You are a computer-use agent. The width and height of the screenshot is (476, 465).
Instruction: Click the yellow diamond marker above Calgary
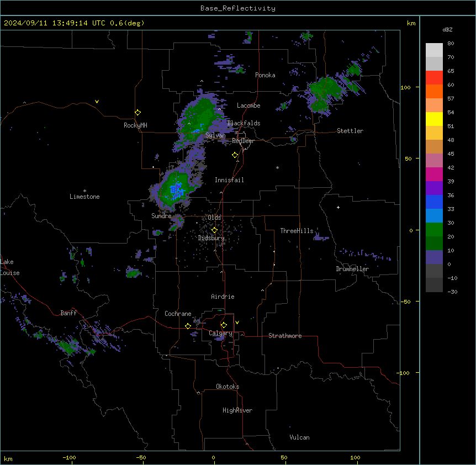224,325
